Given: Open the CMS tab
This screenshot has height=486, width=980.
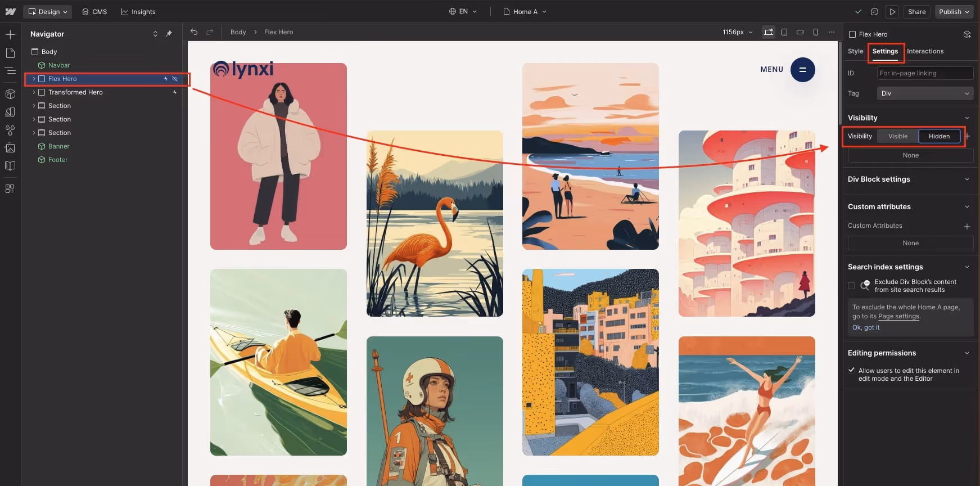Looking at the screenshot, I should pos(94,12).
